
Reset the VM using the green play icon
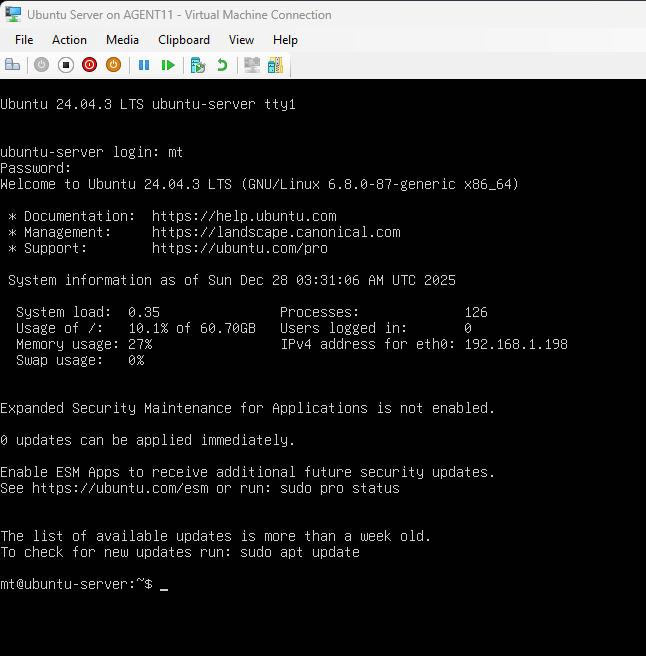[x=168, y=65]
